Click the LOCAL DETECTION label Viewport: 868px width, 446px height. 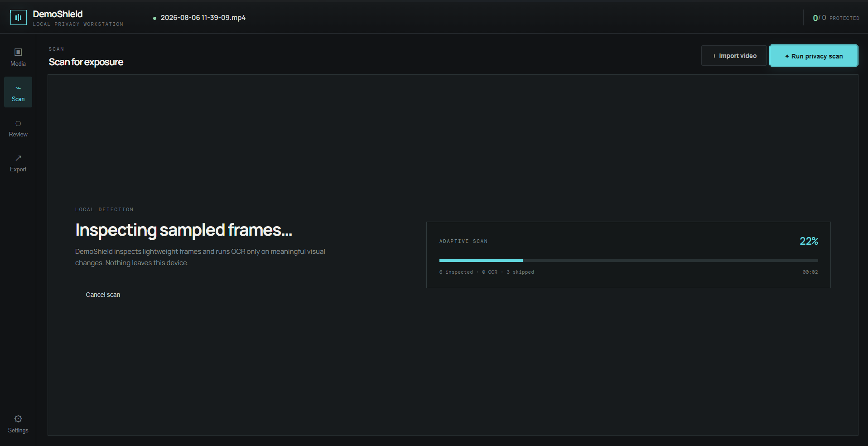coord(104,209)
